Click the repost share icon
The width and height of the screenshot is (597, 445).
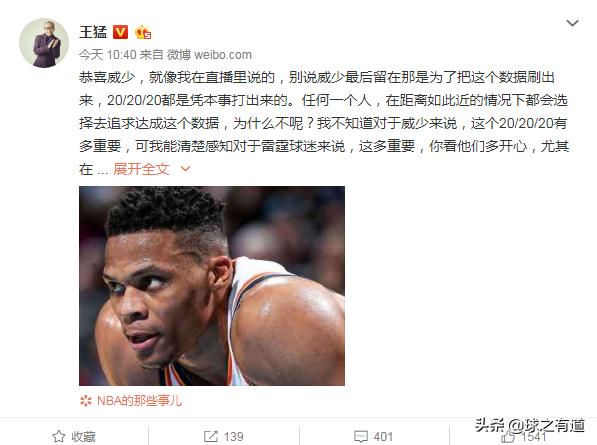coord(211,436)
